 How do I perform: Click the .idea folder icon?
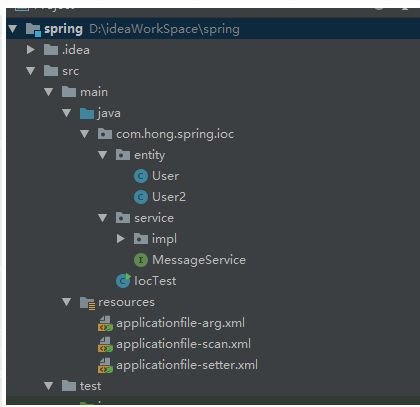coord(51,50)
